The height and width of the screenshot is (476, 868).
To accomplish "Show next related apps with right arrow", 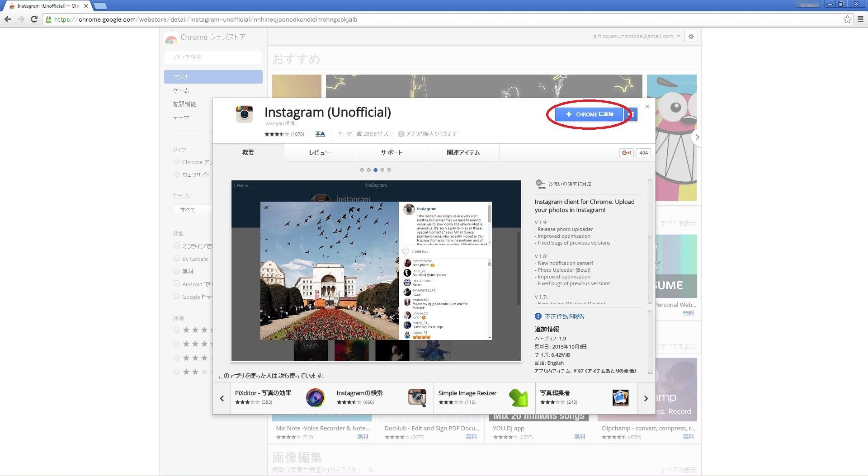I will point(646,398).
